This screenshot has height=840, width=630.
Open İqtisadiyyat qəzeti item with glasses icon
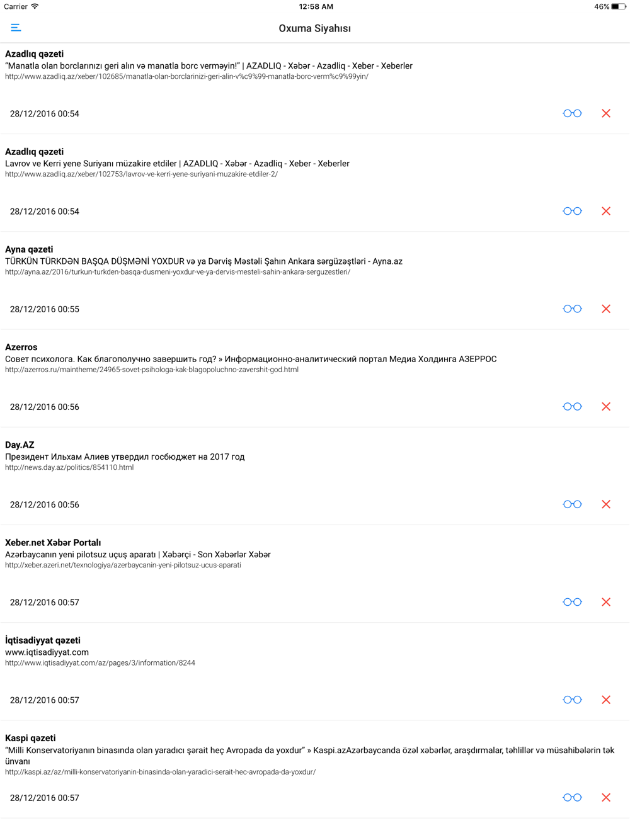click(x=572, y=700)
